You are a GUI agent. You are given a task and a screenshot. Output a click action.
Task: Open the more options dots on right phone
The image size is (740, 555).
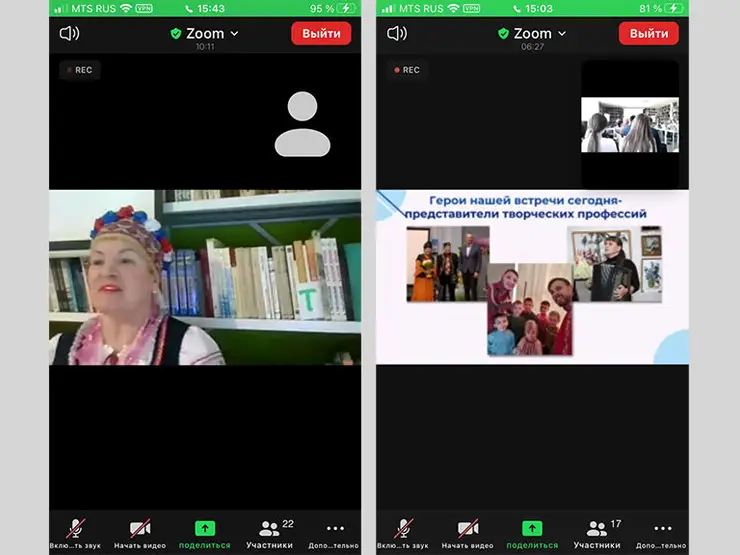pyautogui.click(x=662, y=532)
